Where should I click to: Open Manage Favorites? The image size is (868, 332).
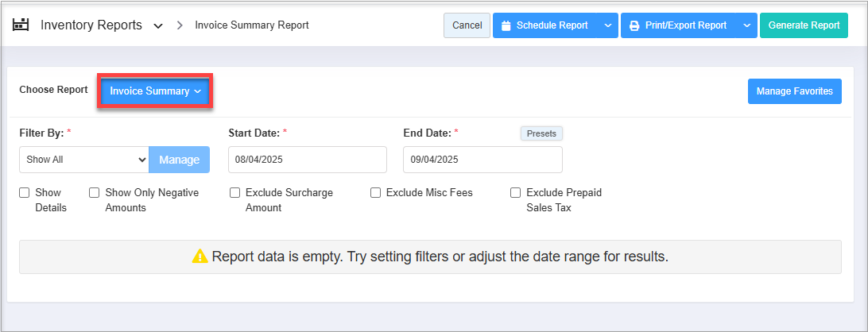[x=794, y=91]
